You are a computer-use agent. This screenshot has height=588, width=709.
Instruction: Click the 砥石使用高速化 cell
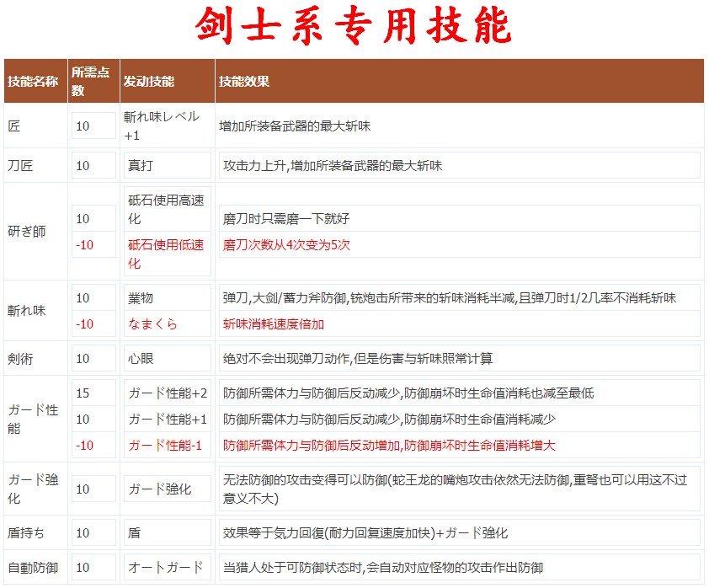tap(168, 210)
